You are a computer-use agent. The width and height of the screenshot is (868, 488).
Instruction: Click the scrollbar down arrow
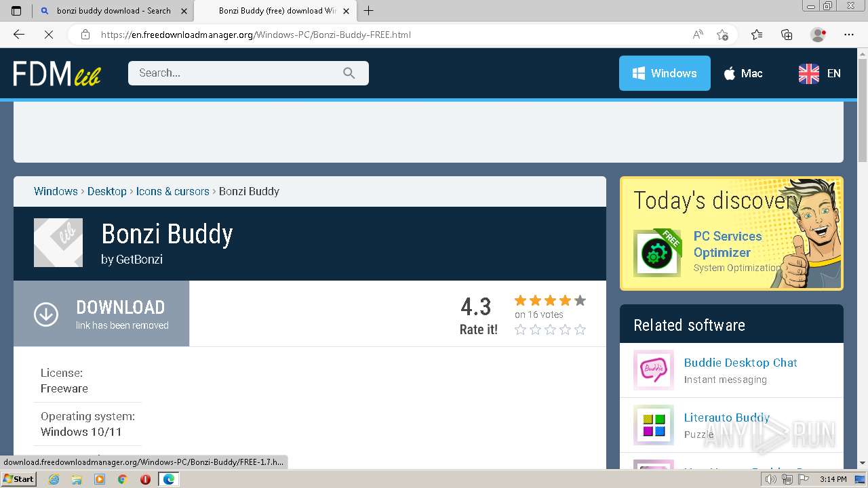863,463
